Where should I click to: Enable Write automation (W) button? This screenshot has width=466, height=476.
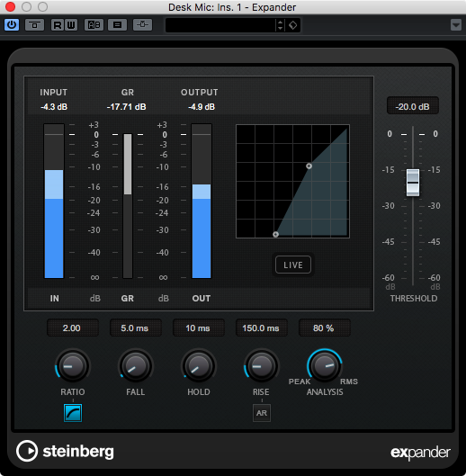pos(71,25)
